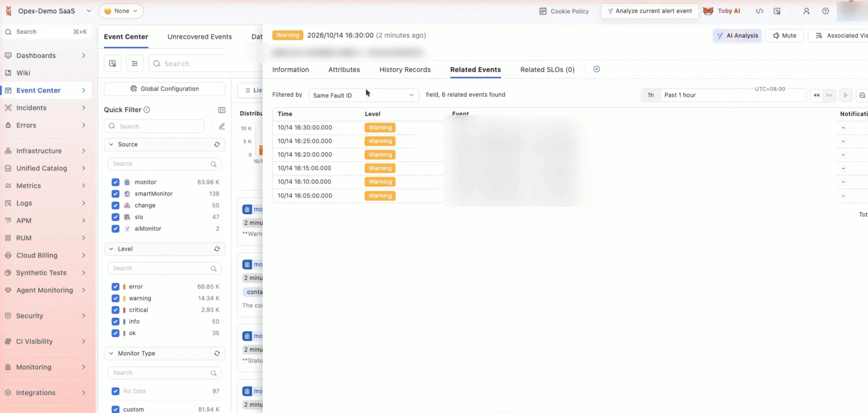Open the help question mark icon
868x413 pixels.
coord(825,11)
